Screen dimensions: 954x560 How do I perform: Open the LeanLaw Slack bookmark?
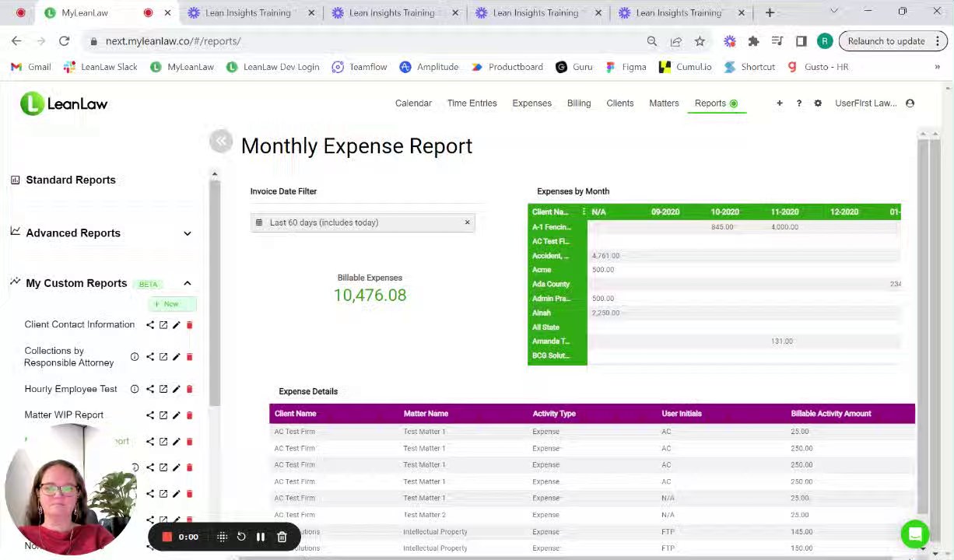pyautogui.click(x=100, y=67)
